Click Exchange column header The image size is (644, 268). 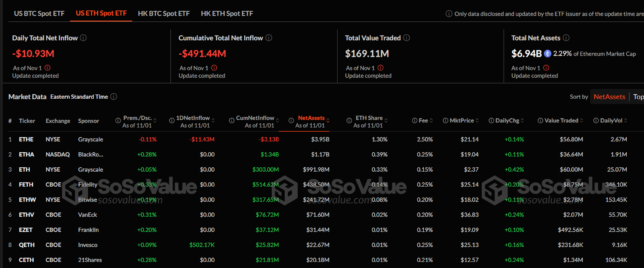58,121
